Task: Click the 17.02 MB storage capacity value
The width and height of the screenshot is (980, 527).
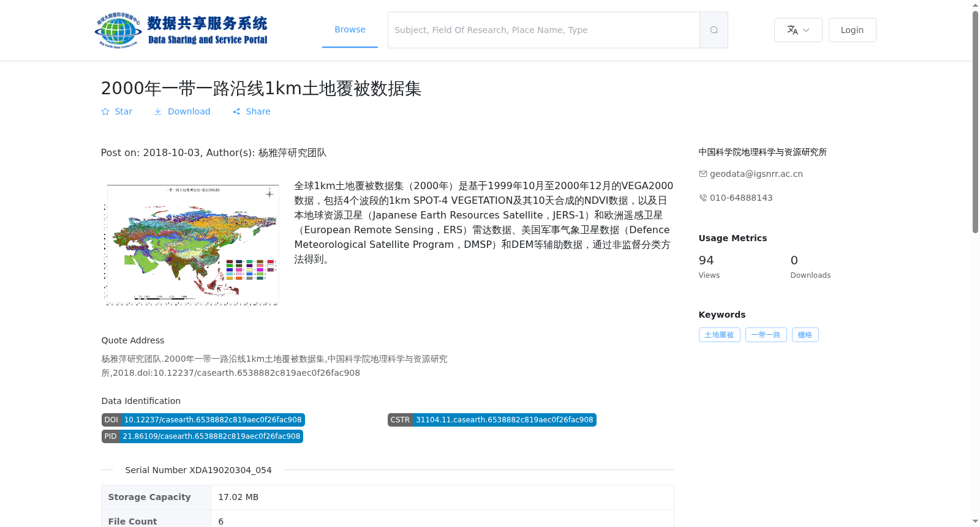Action: [x=238, y=497]
